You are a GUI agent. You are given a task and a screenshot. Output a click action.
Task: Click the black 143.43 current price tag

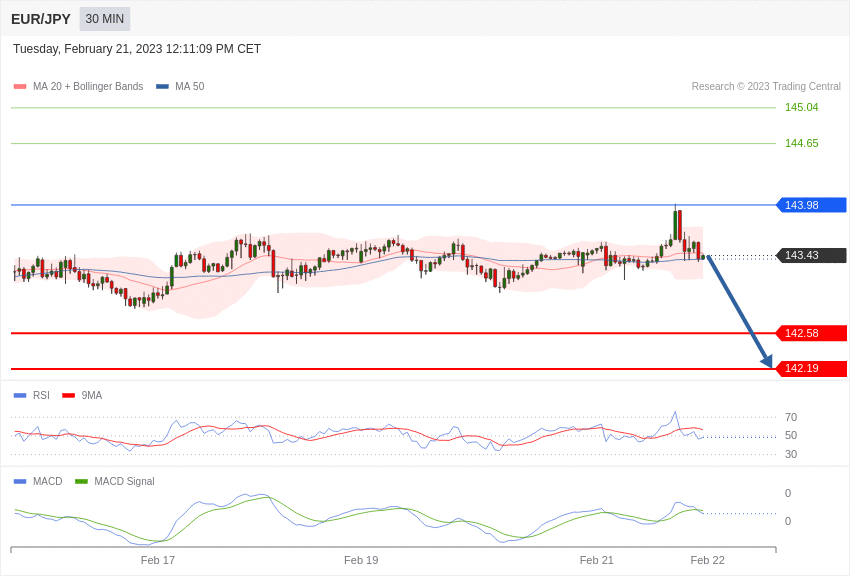coord(812,255)
